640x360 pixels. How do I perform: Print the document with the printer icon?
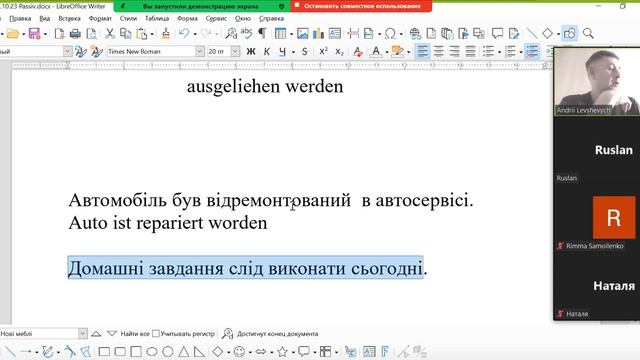75,33
